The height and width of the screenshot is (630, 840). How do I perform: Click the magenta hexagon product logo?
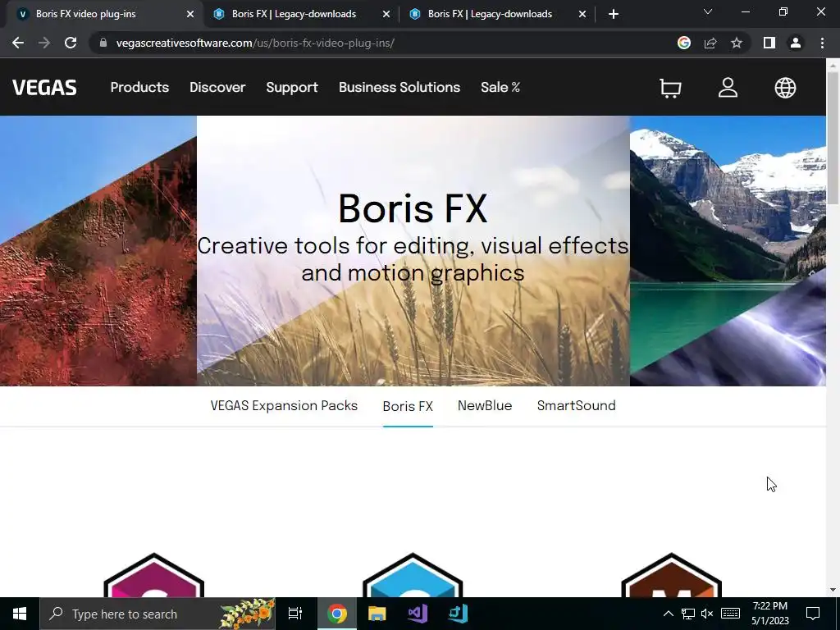(153, 575)
